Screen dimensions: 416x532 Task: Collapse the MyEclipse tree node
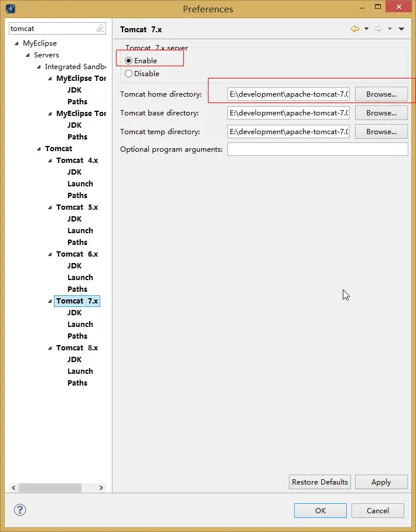click(x=16, y=43)
